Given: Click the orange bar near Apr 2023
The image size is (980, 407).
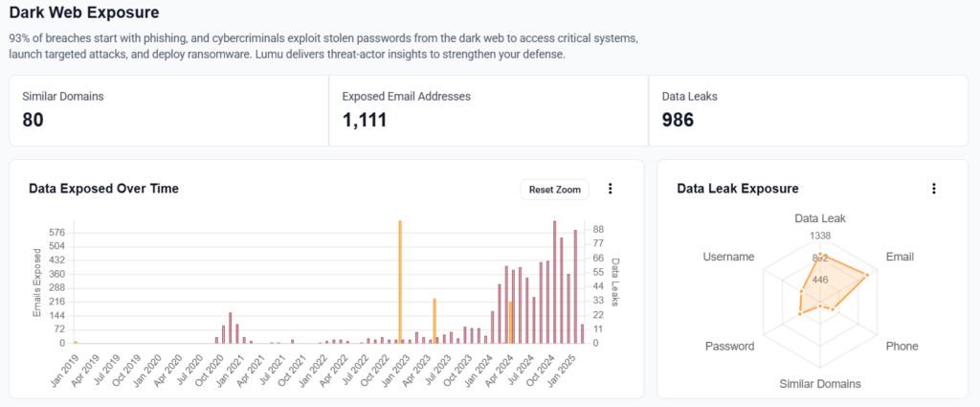Looking at the screenshot, I should [x=434, y=321].
